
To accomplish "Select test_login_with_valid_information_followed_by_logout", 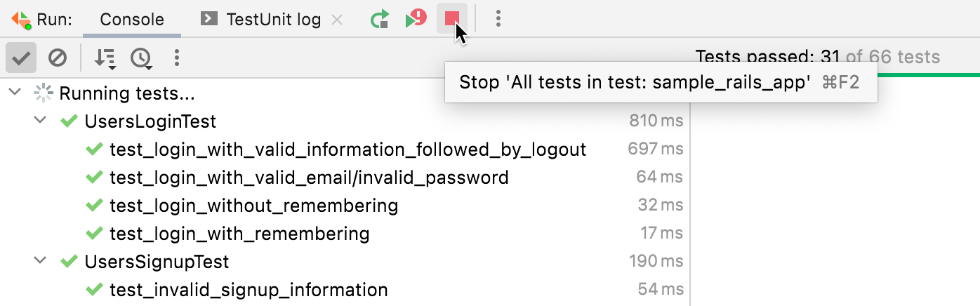I will tap(347, 149).
